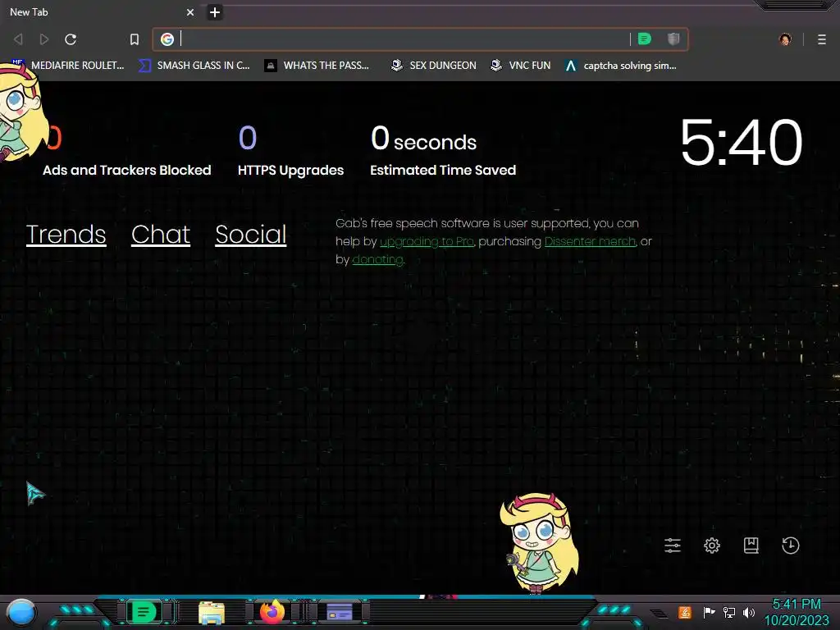Open the settings gear icon

click(712, 546)
